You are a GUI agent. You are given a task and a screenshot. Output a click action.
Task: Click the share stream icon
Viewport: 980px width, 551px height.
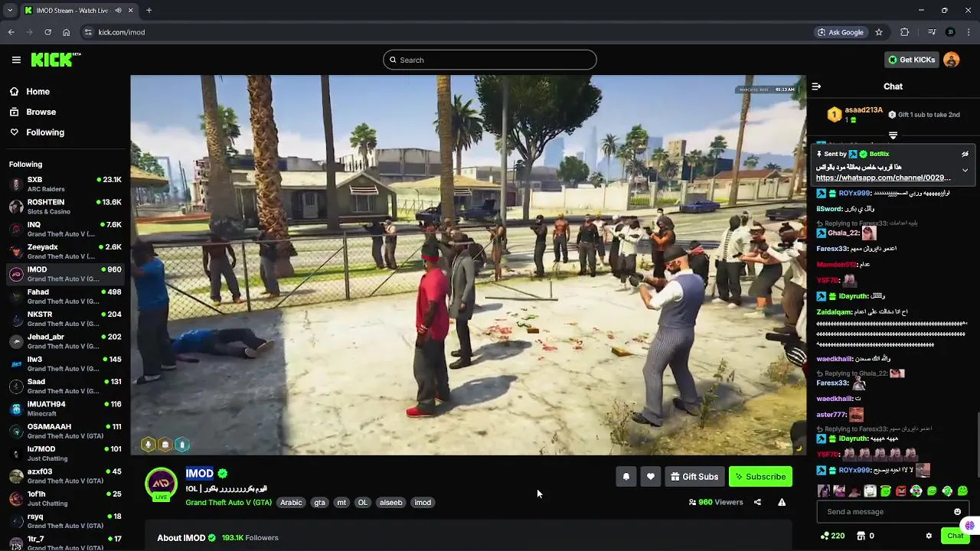pyautogui.click(x=757, y=502)
